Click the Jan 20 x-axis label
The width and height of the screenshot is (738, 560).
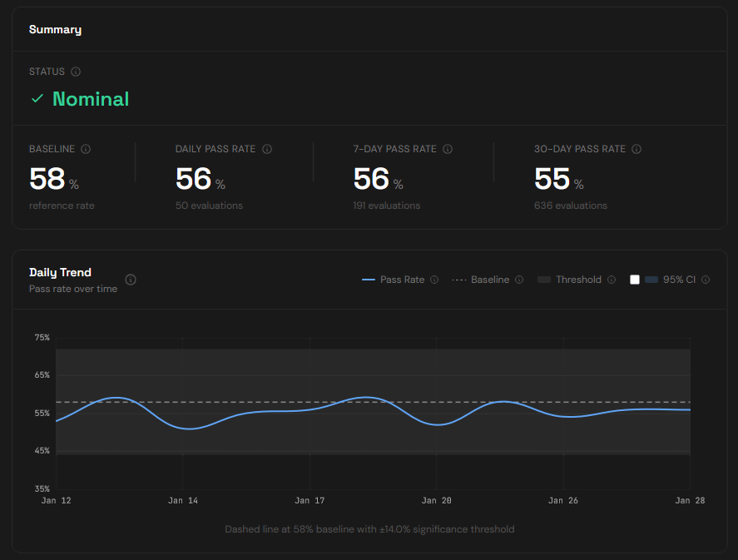436,501
